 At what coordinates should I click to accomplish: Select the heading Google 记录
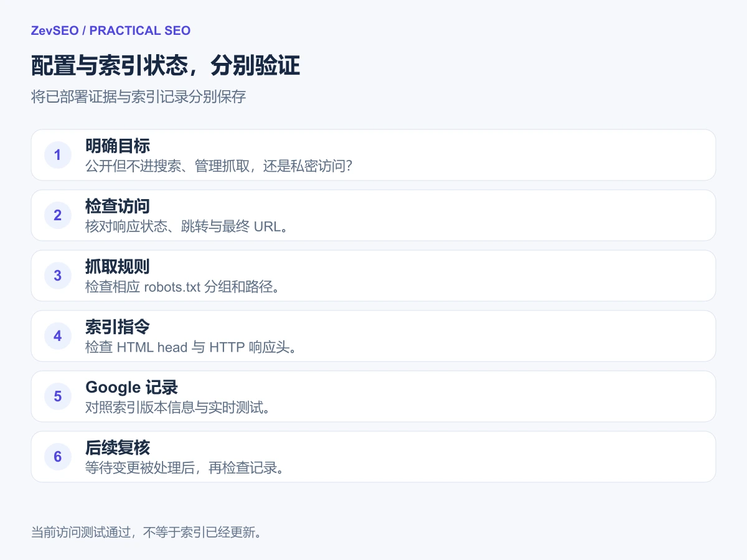pos(132,388)
